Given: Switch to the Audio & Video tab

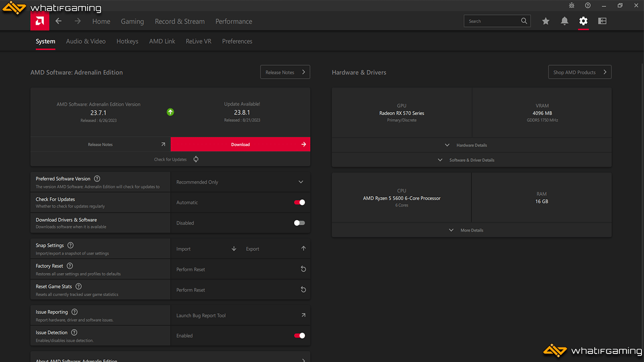Looking at the screenshot, I should coord(86,41).
